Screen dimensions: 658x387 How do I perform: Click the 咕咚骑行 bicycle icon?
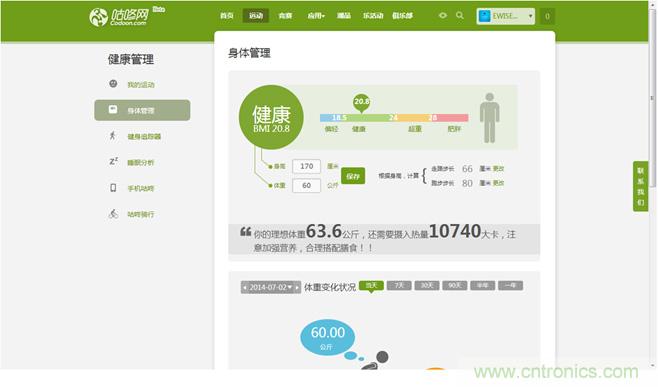113,214
